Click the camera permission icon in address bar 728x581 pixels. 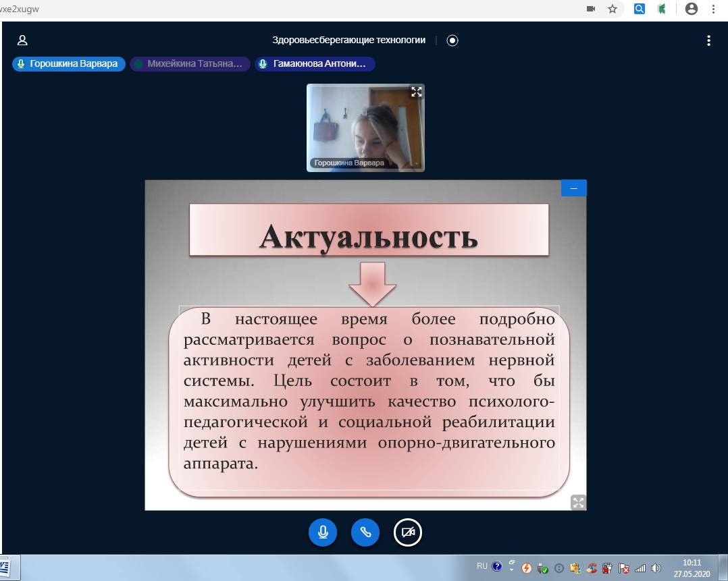591,9
